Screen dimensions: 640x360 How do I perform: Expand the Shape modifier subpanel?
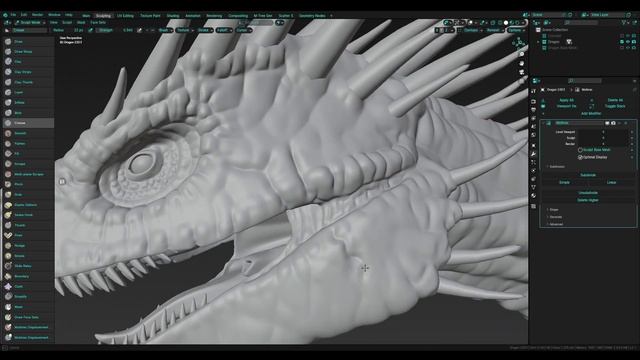point(553,210)
